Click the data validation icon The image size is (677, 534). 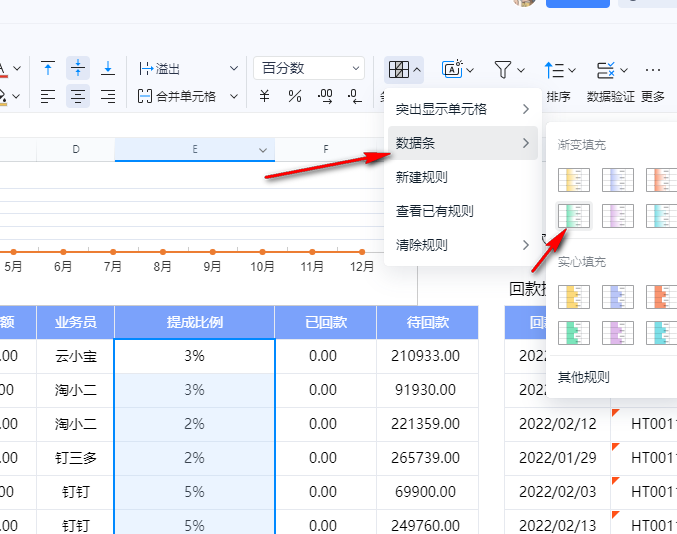[x=605, y=70]
